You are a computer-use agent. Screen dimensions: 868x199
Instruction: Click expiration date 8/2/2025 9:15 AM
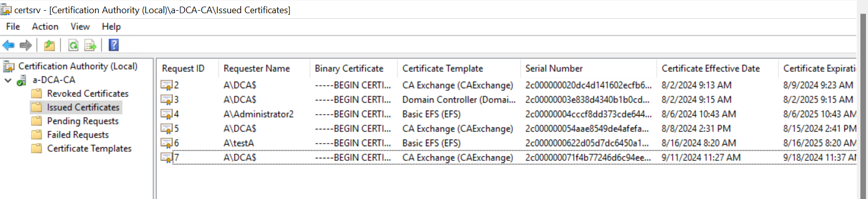tap(818, 100)
